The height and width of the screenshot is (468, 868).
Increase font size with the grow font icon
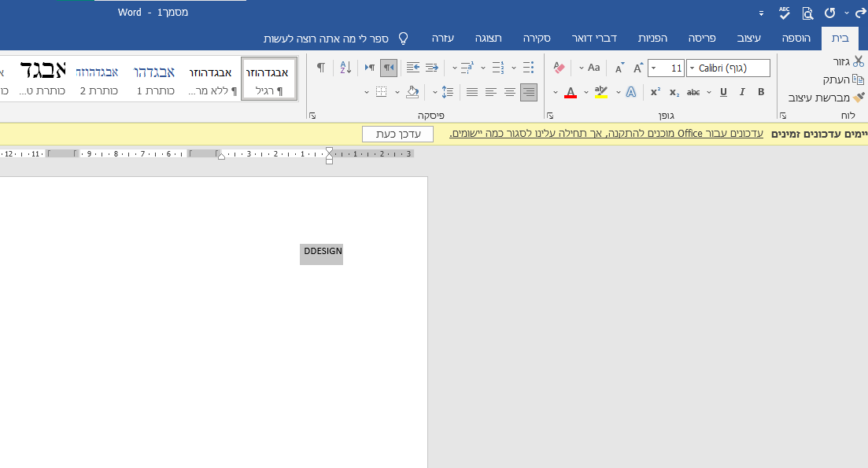point(638,68)
